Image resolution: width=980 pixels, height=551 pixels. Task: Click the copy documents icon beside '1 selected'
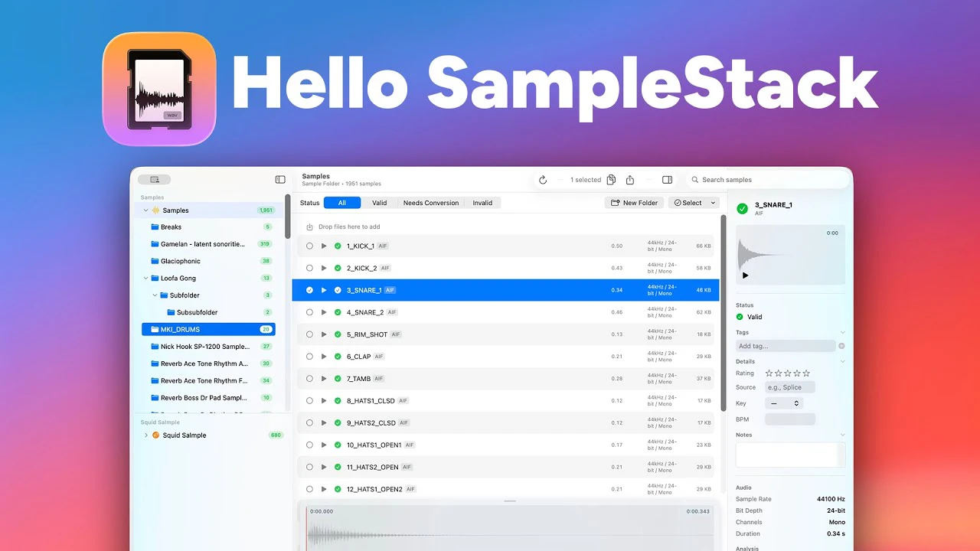click(x=611, y=180)
